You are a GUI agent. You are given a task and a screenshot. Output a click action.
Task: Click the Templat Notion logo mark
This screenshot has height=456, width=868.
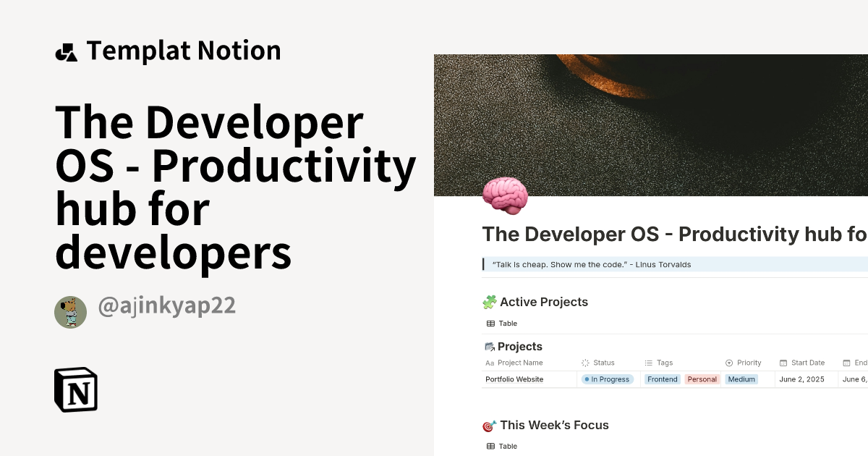point(67,50)
